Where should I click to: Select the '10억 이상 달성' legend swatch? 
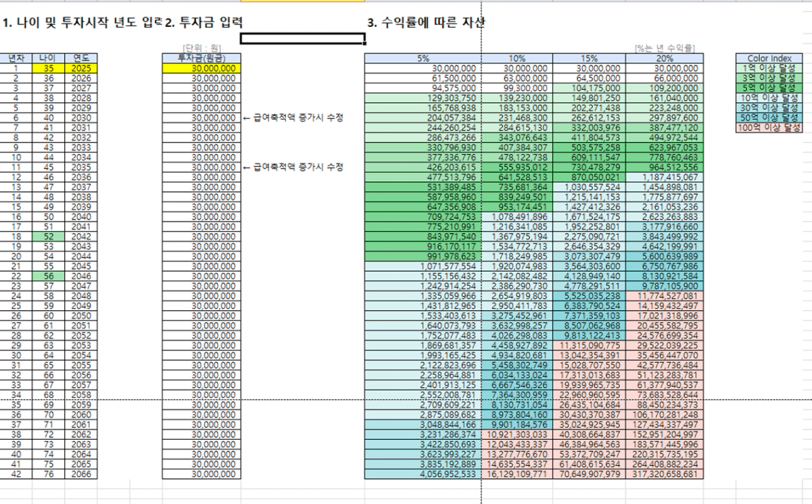(769, 98)
